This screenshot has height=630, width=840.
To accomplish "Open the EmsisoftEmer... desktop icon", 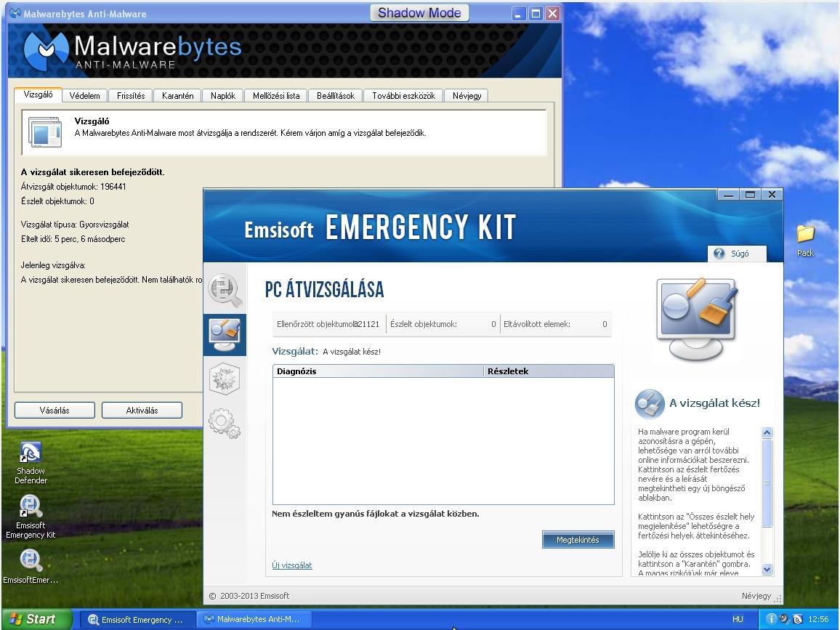I will [x=31, y=566].
